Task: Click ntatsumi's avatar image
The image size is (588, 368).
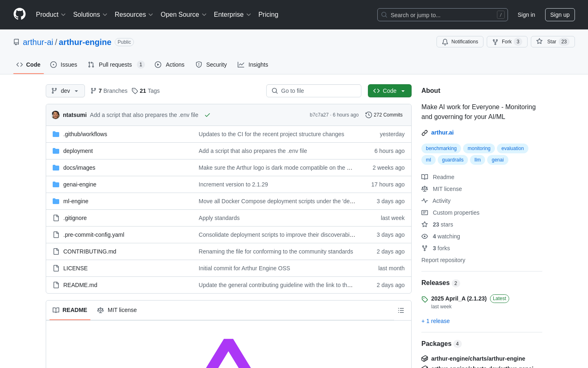Action: click(56, 115)
